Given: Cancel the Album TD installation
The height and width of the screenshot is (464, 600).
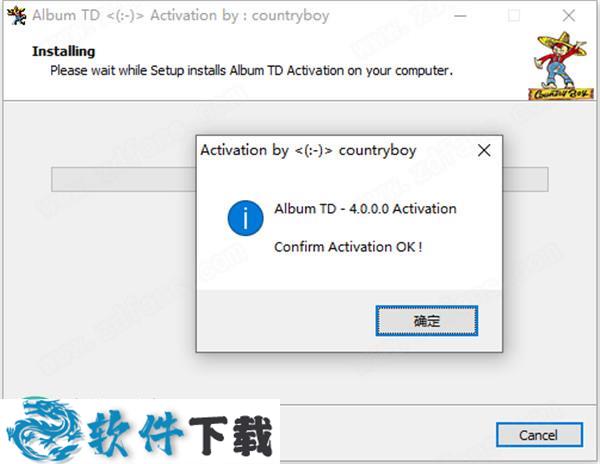Looking at the screenshot, I should pos(539,435).
